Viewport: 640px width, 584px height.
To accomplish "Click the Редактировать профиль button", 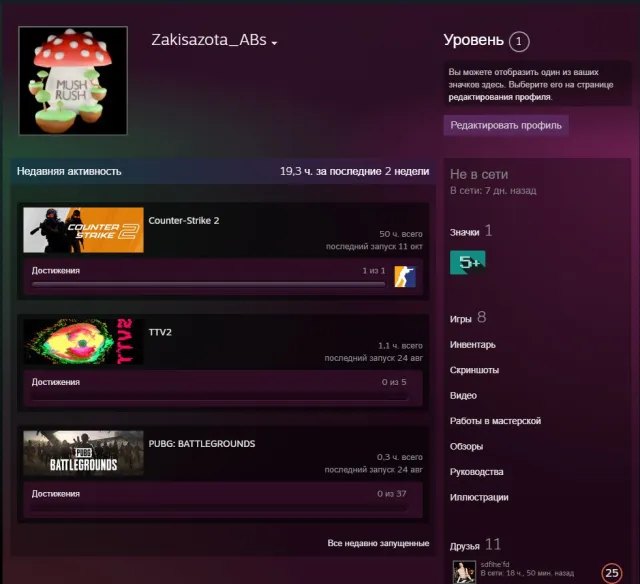I will coord(506,125).
